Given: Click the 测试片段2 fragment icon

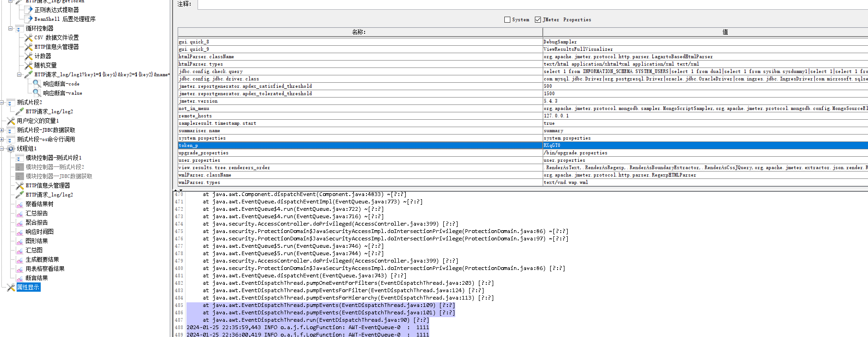Looking at the screenshot, I should pos(11,102).
